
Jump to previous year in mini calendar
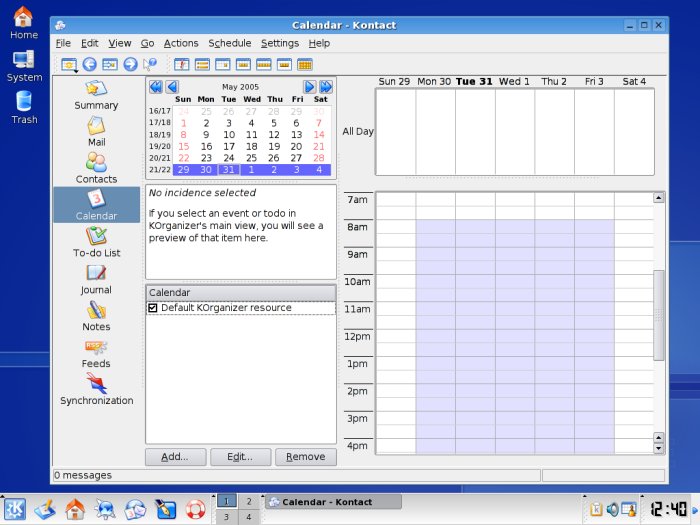155,87
